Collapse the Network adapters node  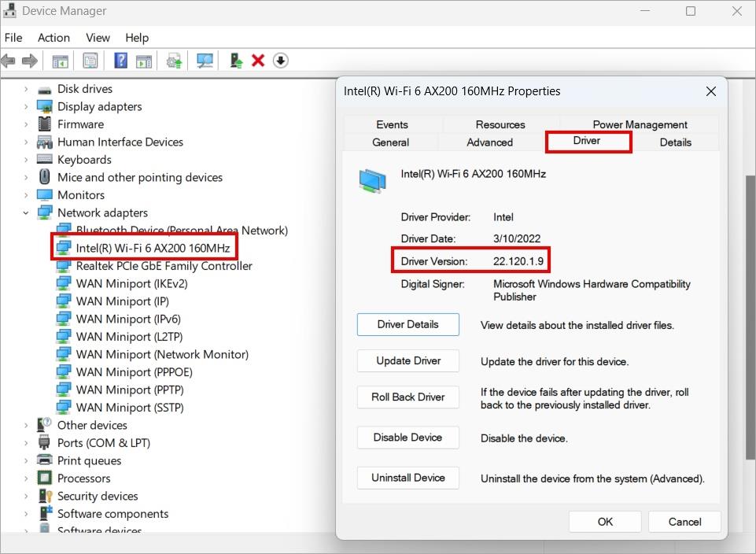coord(26,212)
